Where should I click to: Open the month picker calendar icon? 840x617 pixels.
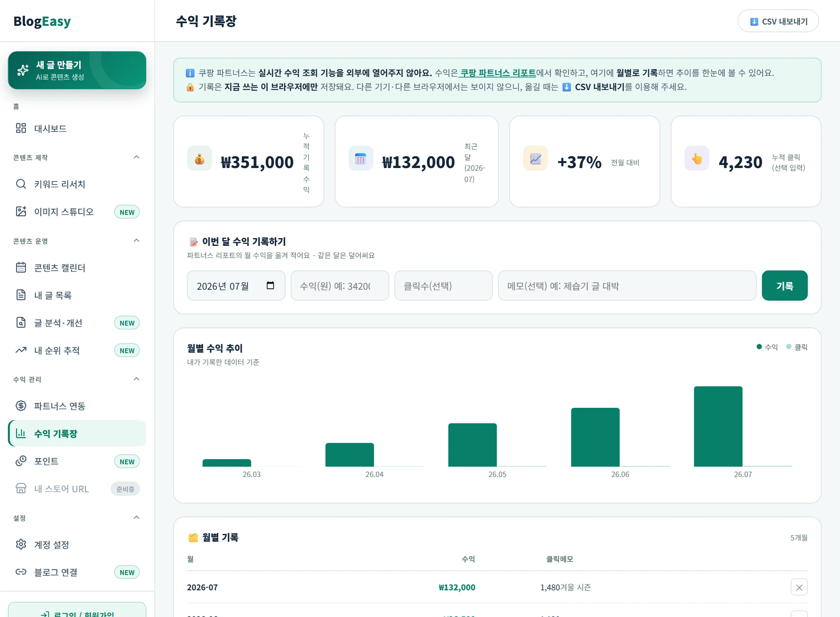tap(270, 285)
